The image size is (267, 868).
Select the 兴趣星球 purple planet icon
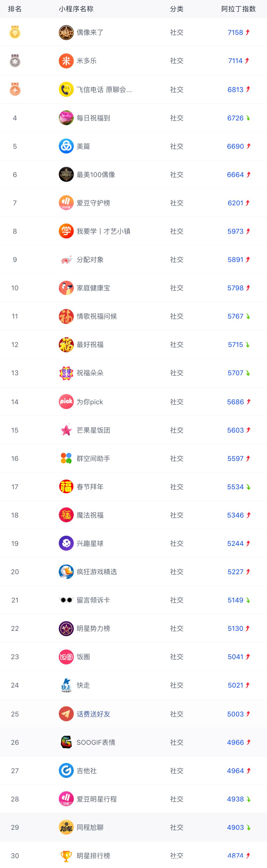click(66, 543)
